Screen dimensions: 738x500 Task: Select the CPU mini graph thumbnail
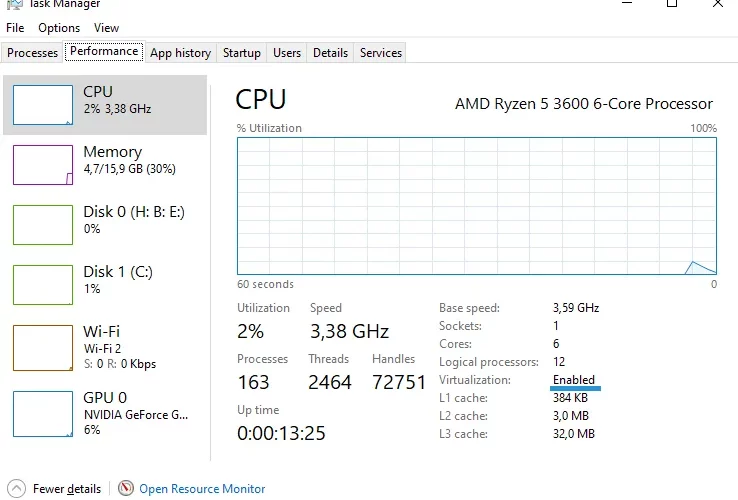coord(43,105)
